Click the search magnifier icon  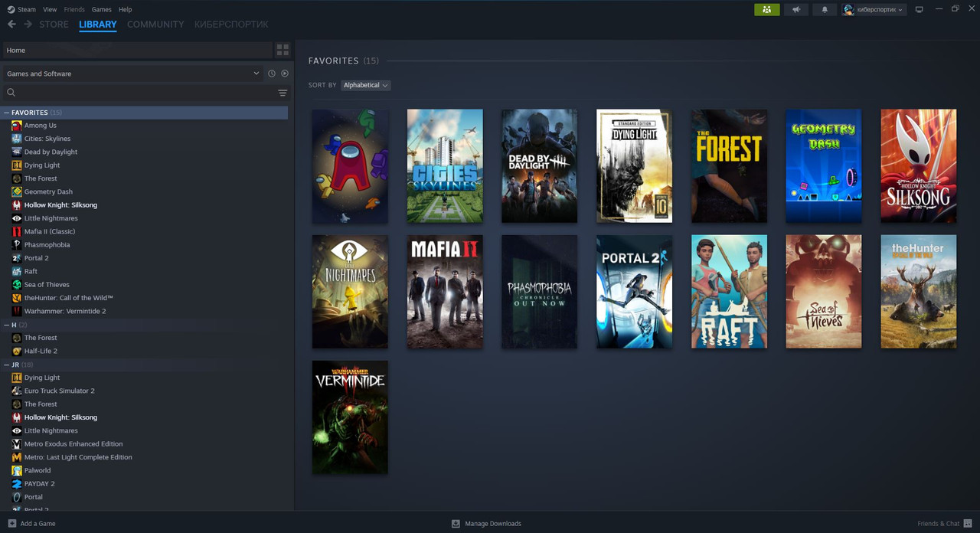[x=11, y=93]
